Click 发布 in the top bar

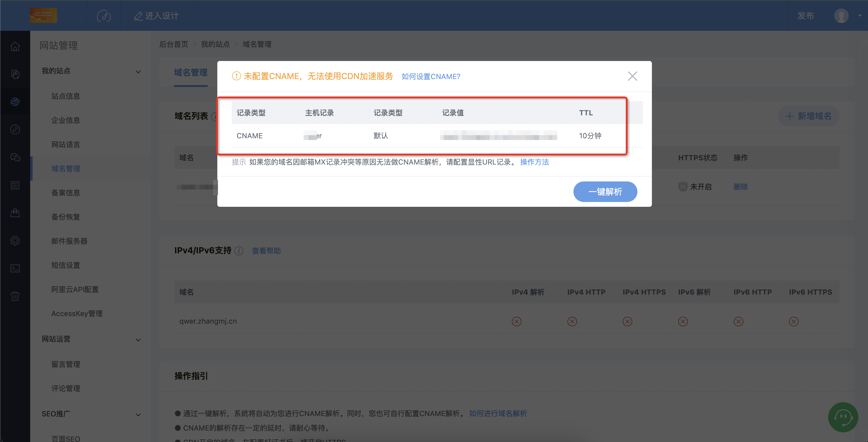click(x=805, y=16)
